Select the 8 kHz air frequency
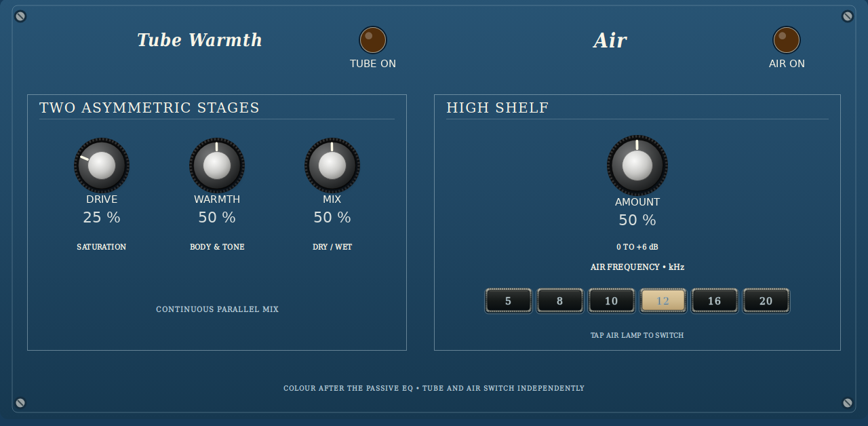 coord(560,301)
